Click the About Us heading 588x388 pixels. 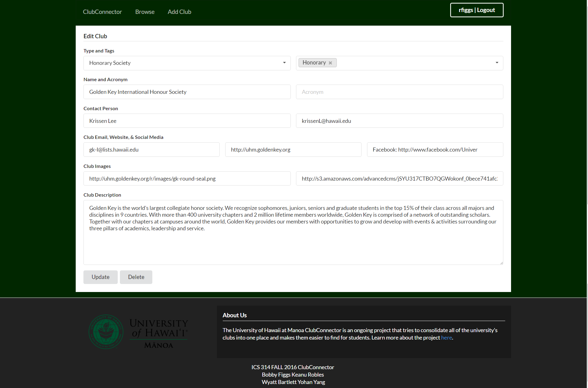pyautogui.click(x=235, y=315)
